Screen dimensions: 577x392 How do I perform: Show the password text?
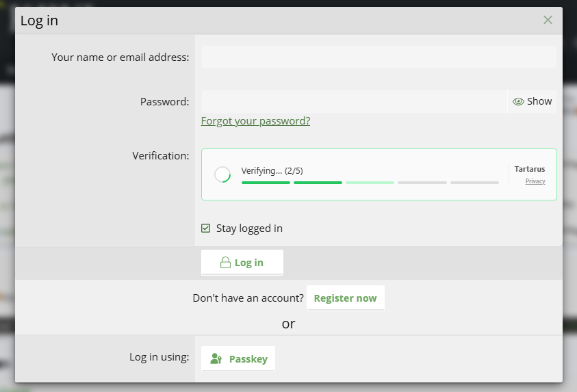pos(532,101)
